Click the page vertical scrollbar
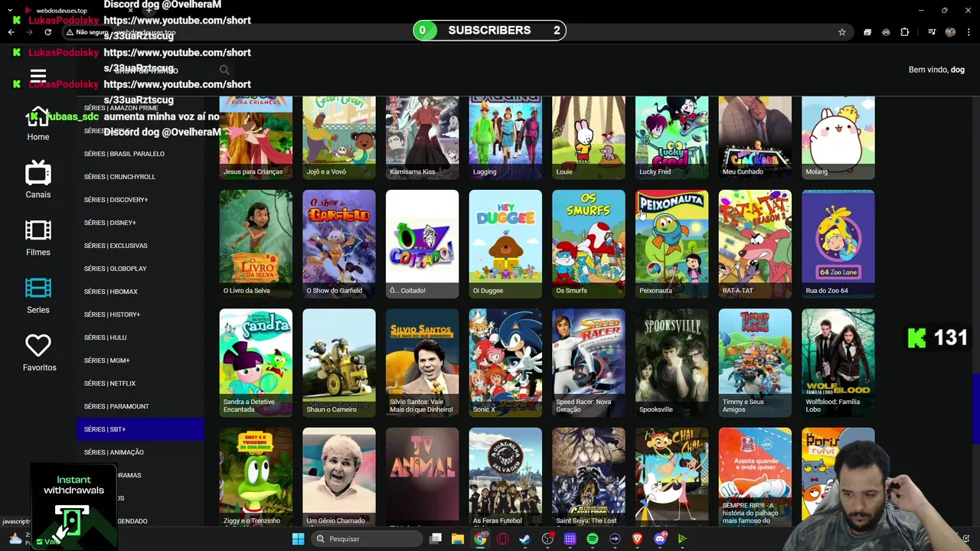Viewport: 980px width, 551px height. (x=975, y=409)
